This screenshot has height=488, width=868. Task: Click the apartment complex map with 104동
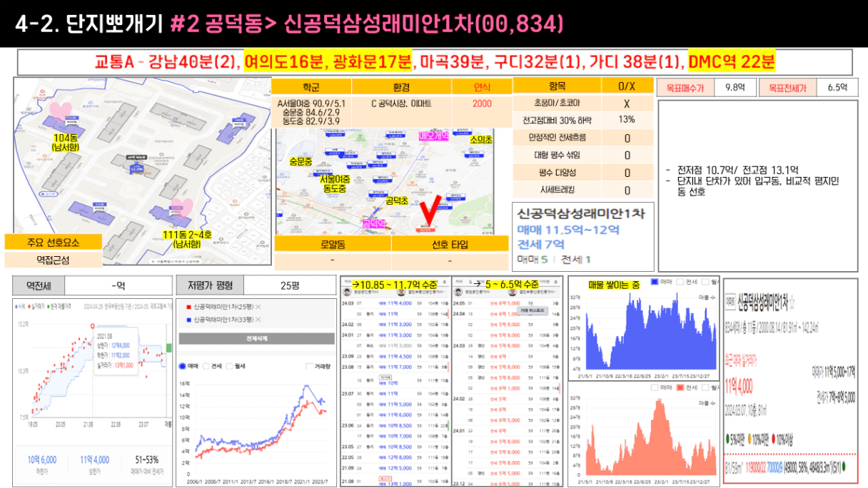[x=141, y=172]
